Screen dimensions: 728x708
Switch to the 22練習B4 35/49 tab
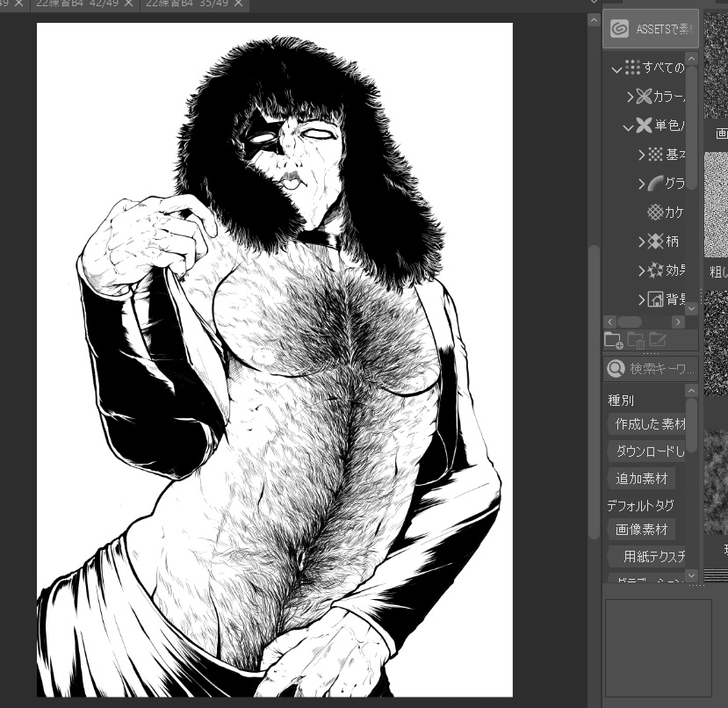[x=187, y=4]
